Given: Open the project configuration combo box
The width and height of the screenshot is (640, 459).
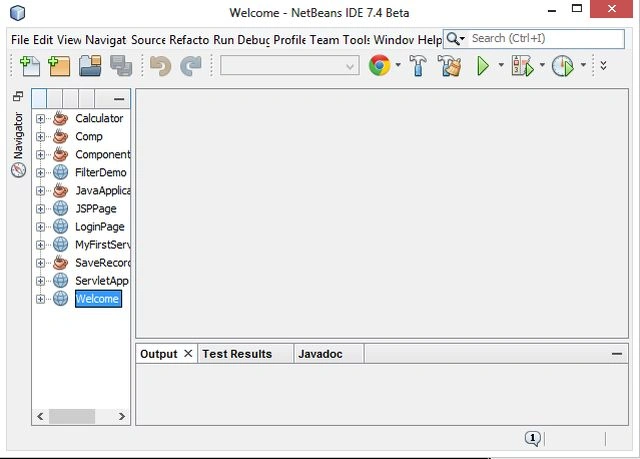Looking at the screenshot, I should click(x=290, y=66).
